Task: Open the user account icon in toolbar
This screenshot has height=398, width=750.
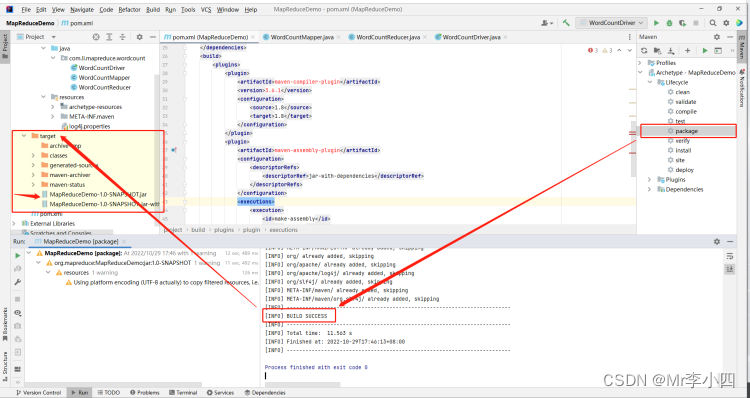Action: click(546, 22)
